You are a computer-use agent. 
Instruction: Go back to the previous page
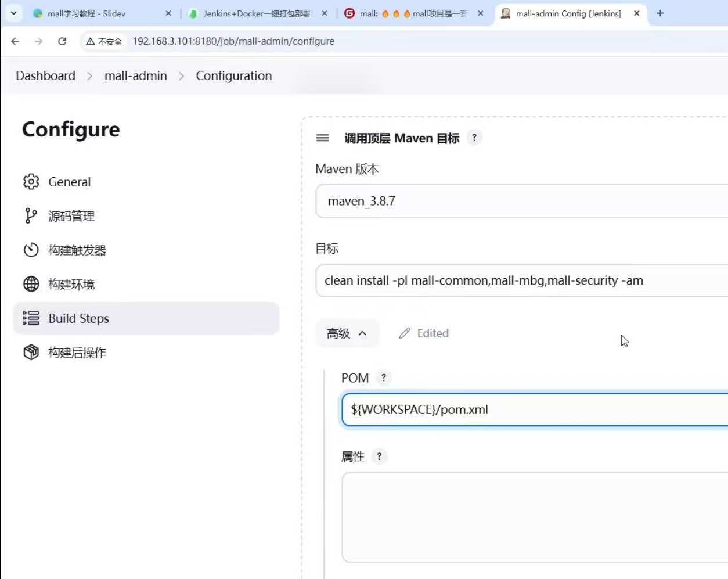15,41
